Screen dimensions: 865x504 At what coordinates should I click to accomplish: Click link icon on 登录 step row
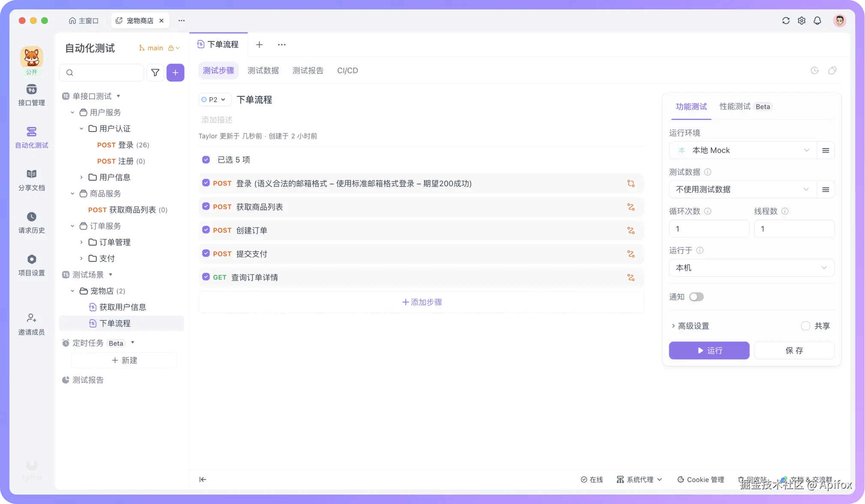pos(631,184)
